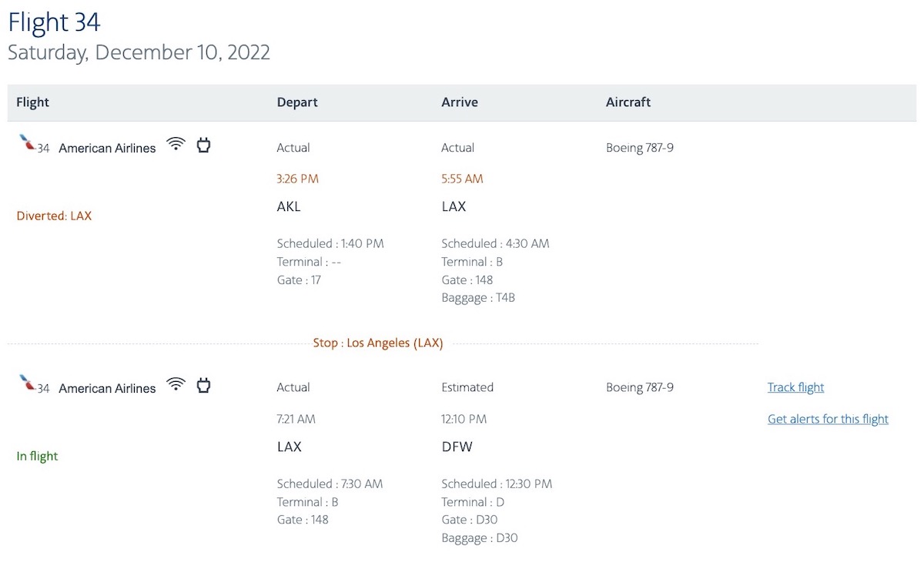Open Get alerts for this flight link
The width and height of the screenshot is (924, 569).
pos(828,419)
